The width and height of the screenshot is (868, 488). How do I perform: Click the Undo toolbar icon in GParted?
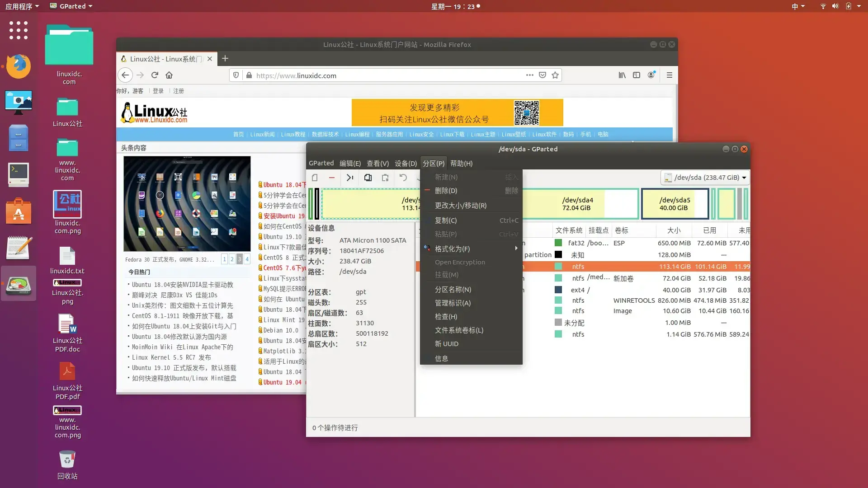point(403,178)
